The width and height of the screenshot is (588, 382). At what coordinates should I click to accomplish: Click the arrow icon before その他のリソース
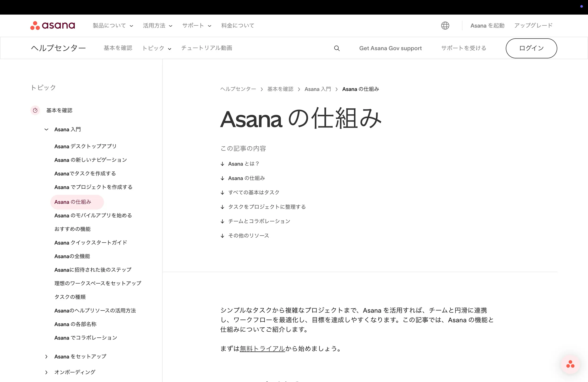222,236
